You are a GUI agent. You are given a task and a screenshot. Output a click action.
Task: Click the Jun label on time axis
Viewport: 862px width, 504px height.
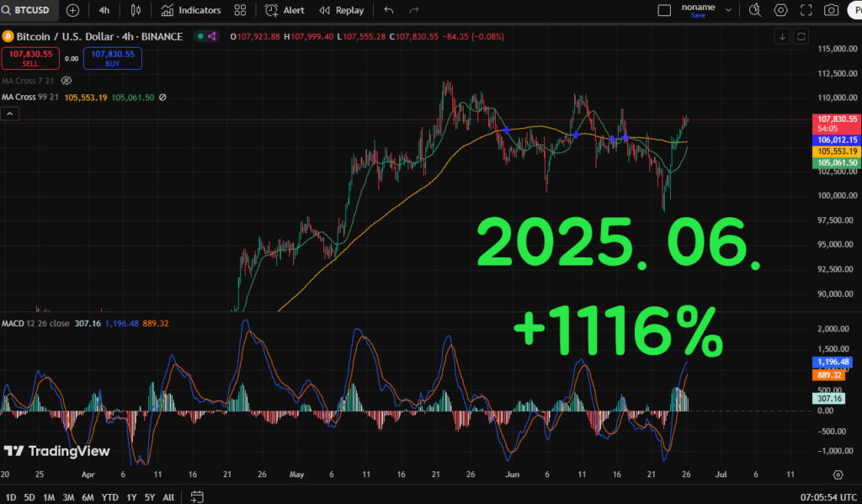pyautogui.click(x=512, y=475)
